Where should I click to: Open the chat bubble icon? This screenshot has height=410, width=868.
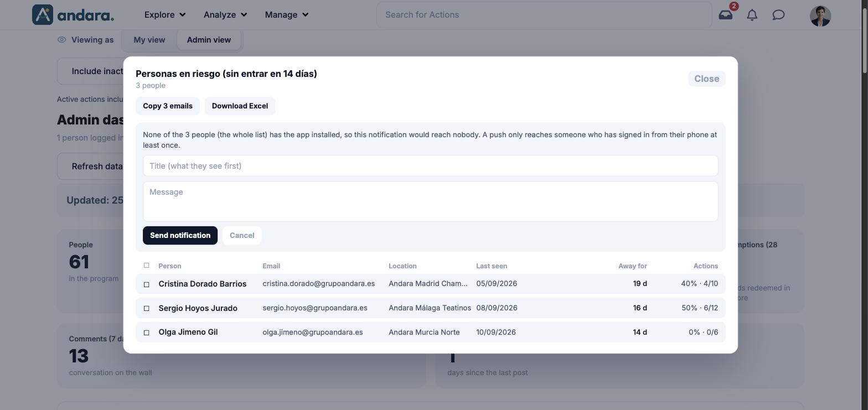[778, 15]
